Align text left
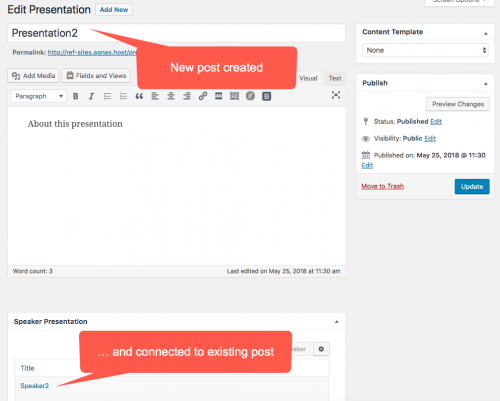 click(155, 96)
